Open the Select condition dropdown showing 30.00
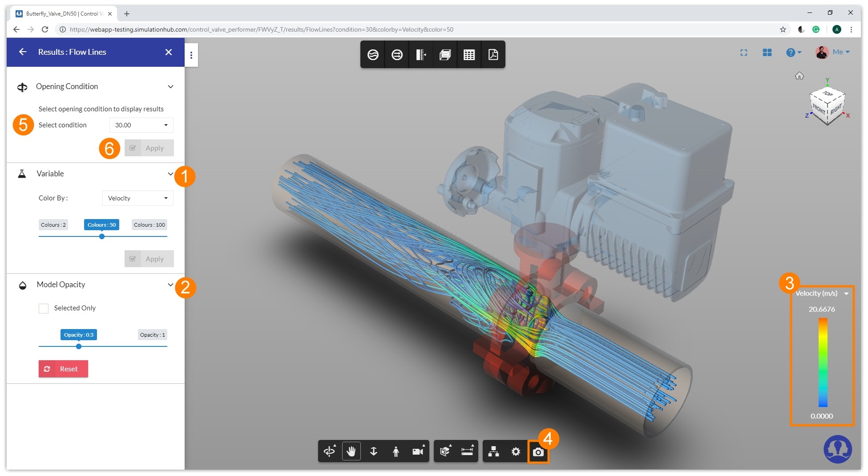868x476 pixels. [x=141, y=125]
